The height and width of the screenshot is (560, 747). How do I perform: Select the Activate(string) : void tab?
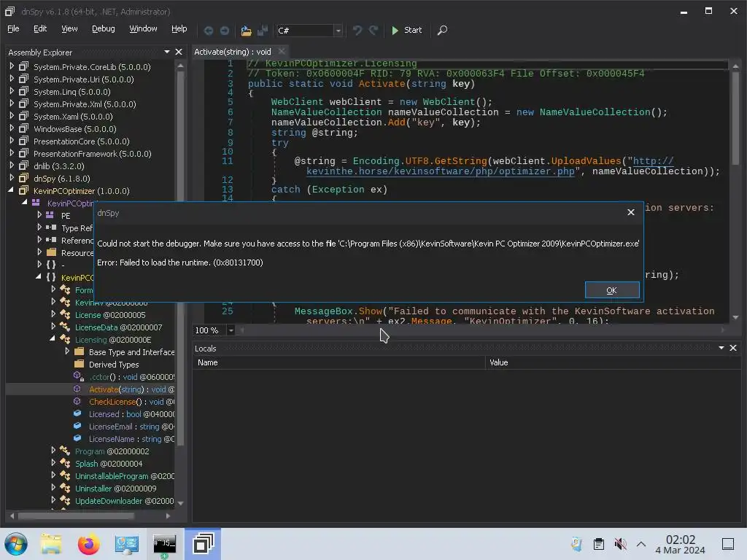[233, 52]
